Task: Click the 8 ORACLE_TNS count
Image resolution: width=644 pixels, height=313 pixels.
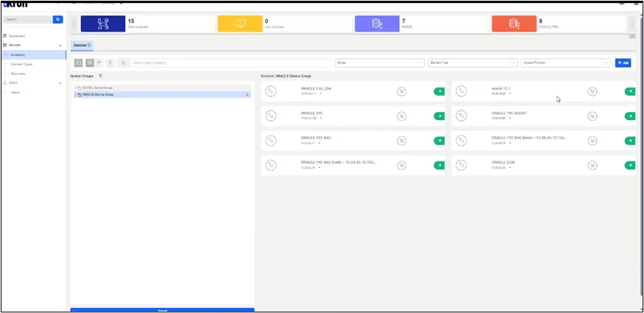Action: tap(541, 21)
